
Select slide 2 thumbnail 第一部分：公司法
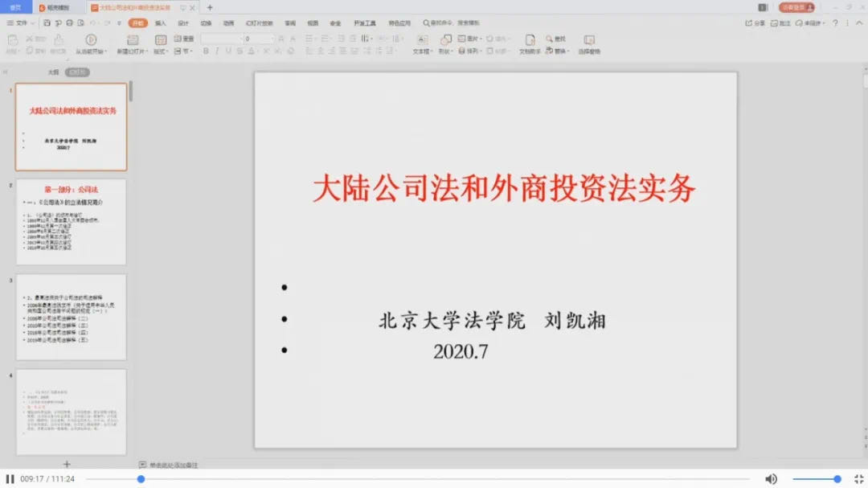click(x=71, y=222)
